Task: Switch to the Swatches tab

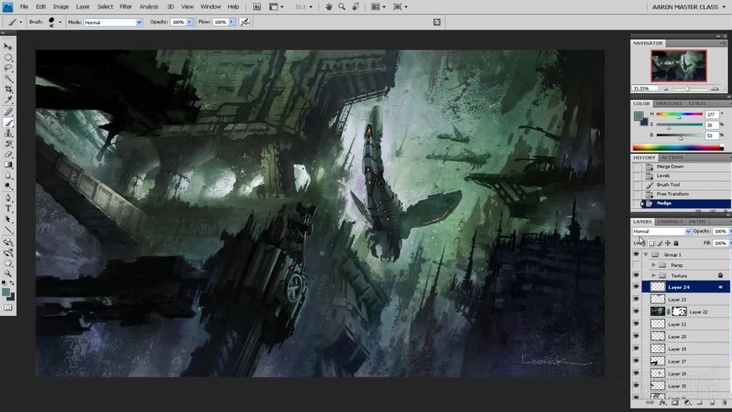Action: [669, 104]
